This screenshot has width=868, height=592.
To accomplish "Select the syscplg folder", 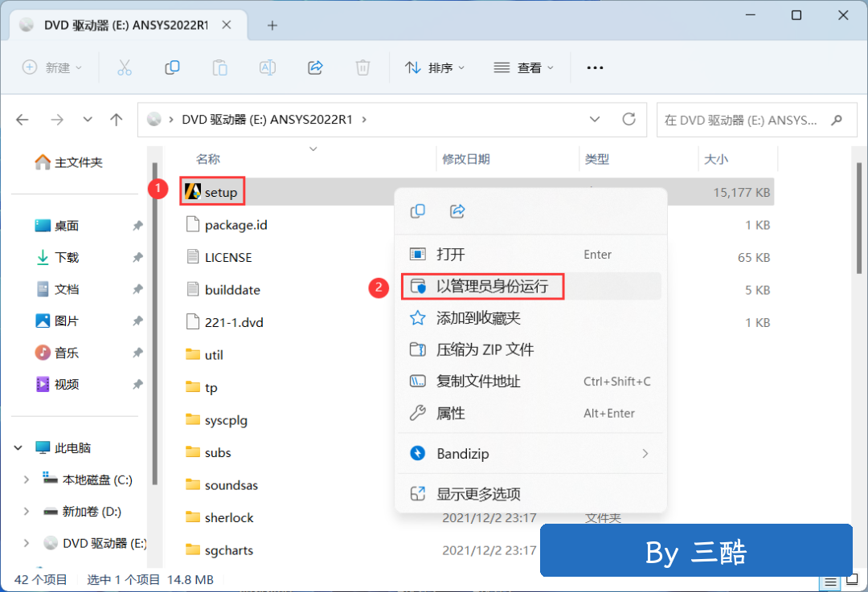I will point(226,420).
